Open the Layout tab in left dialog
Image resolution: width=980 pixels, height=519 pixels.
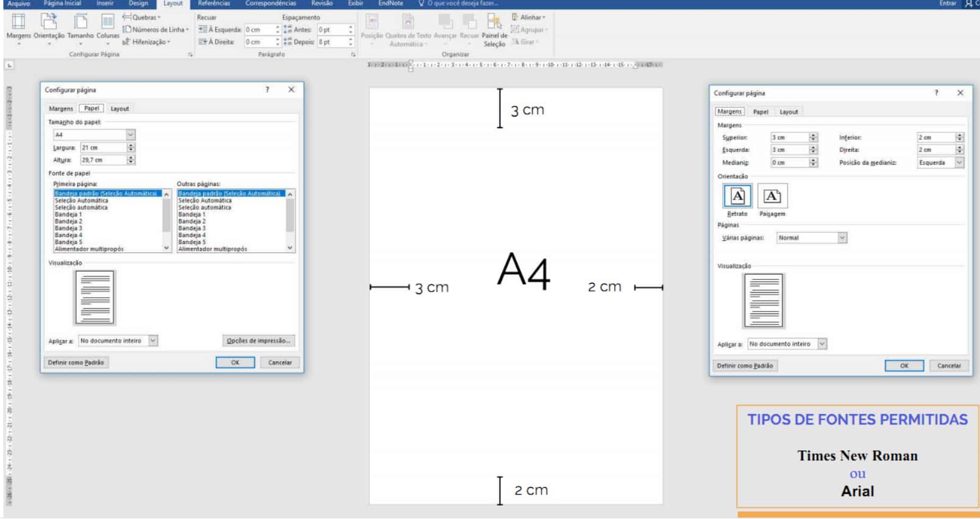[x=119, y=109]
